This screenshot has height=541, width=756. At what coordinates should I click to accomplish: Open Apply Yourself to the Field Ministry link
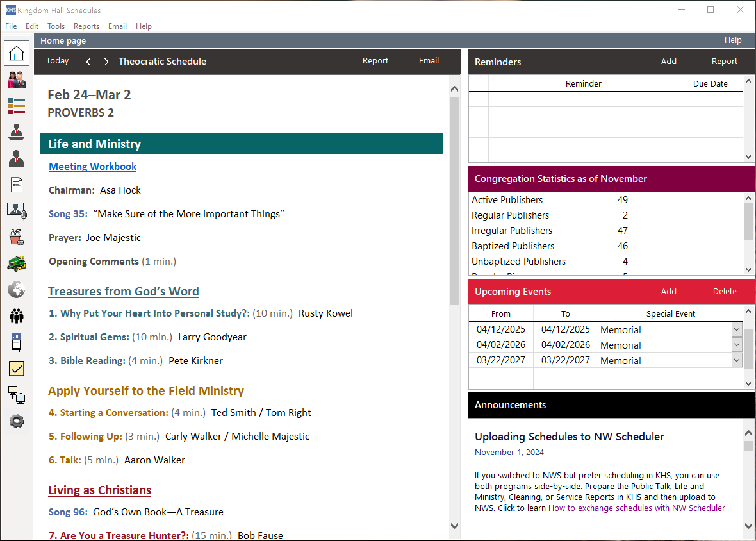coord(146,391)
